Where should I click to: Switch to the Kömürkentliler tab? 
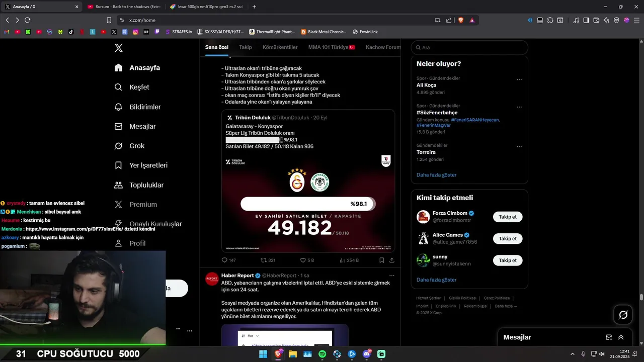[x=280, y=47]
